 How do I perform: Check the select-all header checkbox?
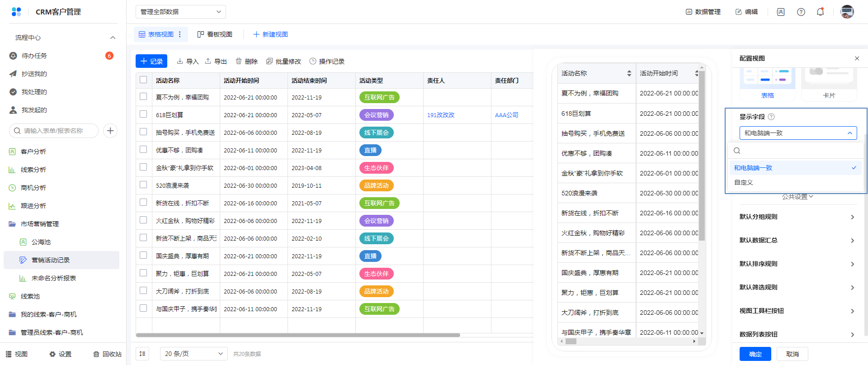143,80
